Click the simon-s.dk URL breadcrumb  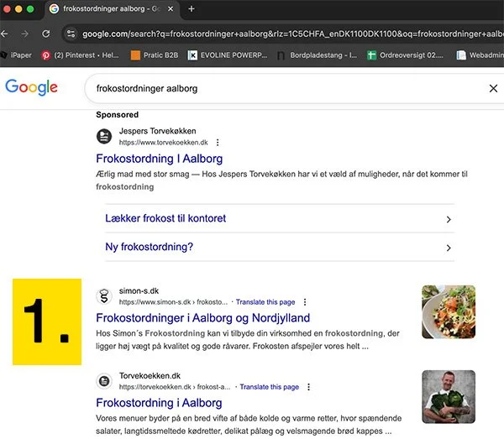(173, 302)
